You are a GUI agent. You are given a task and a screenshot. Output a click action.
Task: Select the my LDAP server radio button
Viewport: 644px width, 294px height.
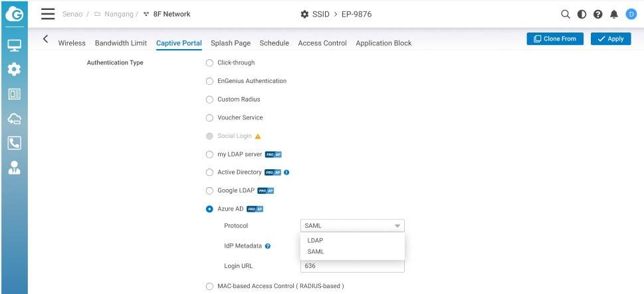click(x=209, y=155)
